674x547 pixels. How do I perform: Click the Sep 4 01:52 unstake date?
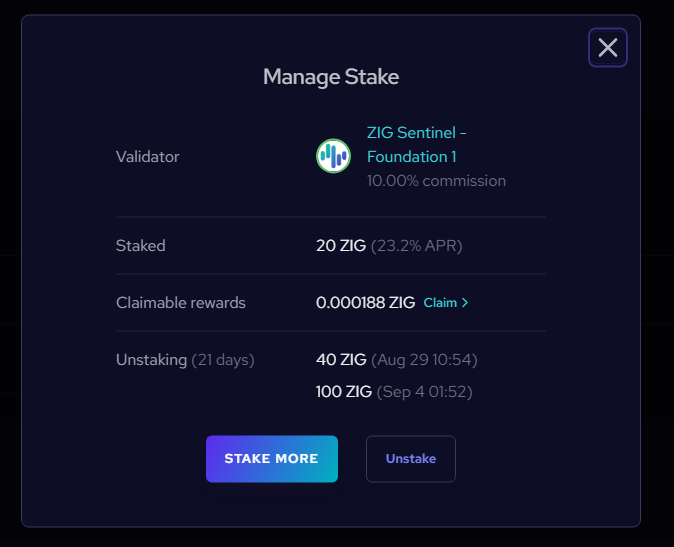424,391
